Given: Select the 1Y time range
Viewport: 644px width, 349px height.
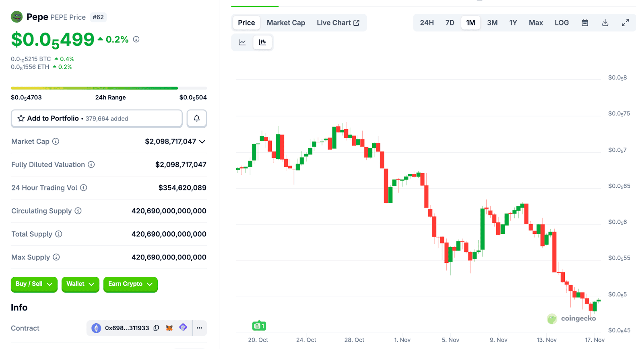Looking at the screenshot, I should click(x=513, y=23).
